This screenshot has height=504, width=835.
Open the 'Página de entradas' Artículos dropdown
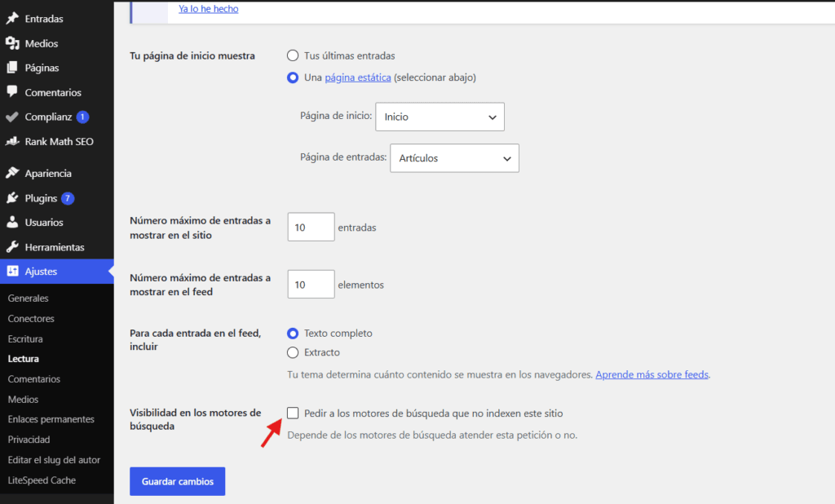[454, 158]
